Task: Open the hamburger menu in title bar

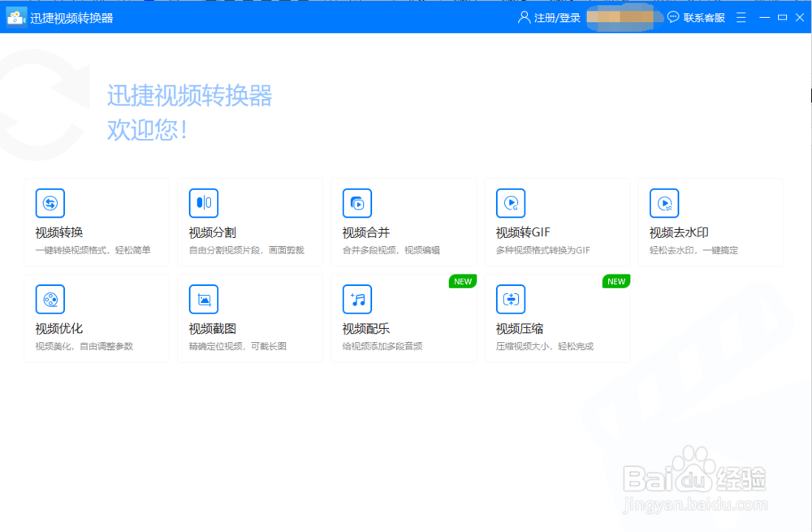Action: 741,18
